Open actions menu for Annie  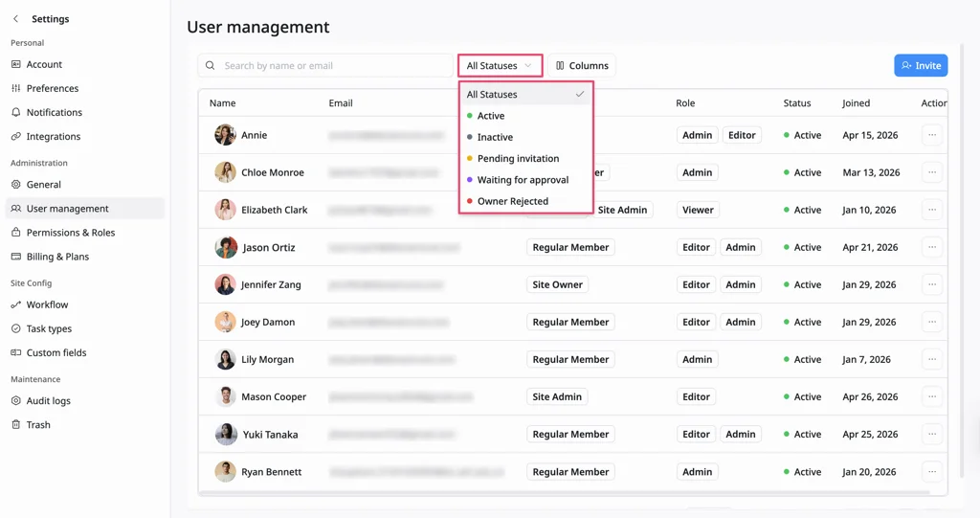pos(932,135)
